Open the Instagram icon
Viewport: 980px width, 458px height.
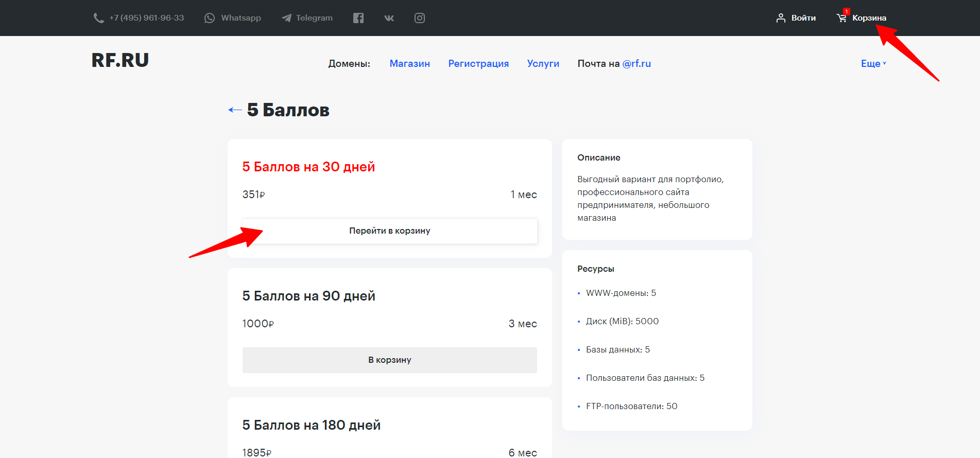tap(420, 18)
